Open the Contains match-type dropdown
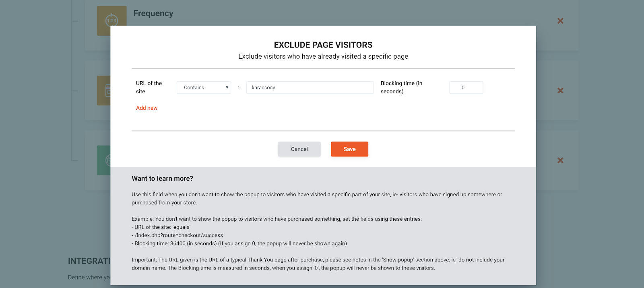The height and width of the screenshot is (288, 644). tap(204, 88)
